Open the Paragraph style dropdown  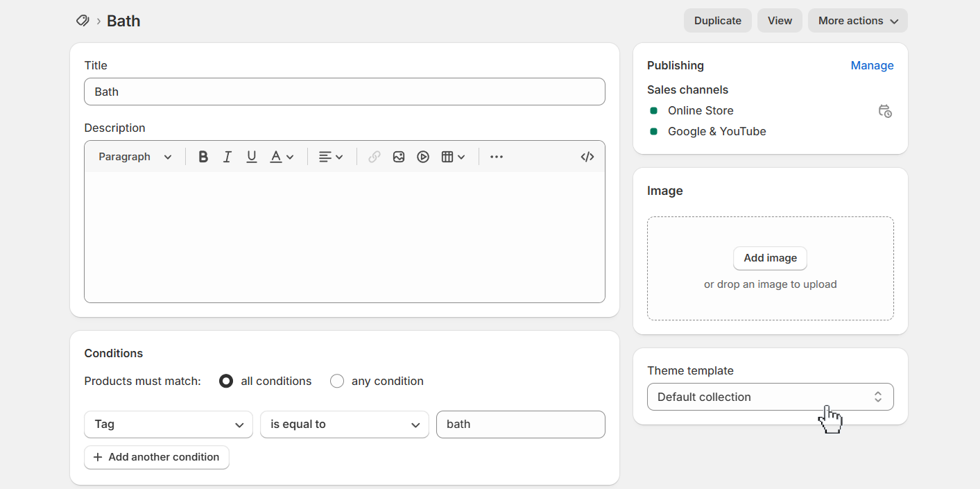click(x=134, y=156)
